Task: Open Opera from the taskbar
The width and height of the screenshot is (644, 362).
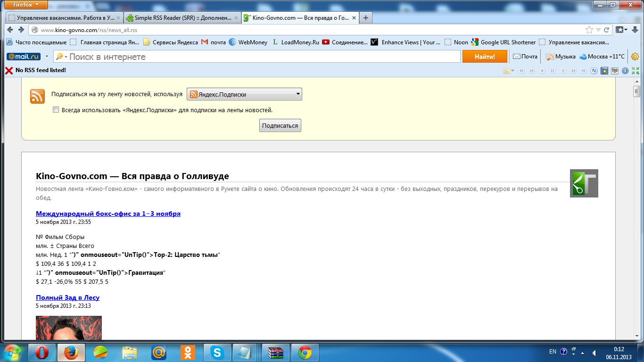Action: click(42, 353)
